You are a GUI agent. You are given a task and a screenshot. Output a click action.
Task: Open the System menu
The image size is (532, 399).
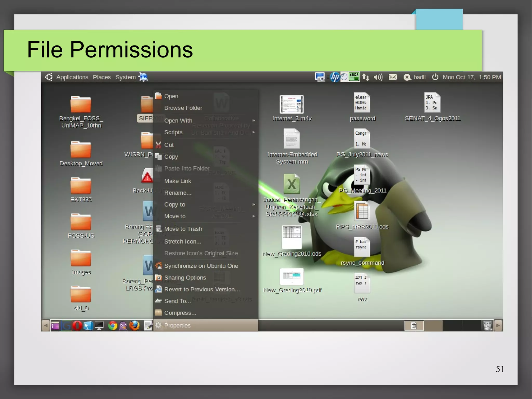(125, 77)
